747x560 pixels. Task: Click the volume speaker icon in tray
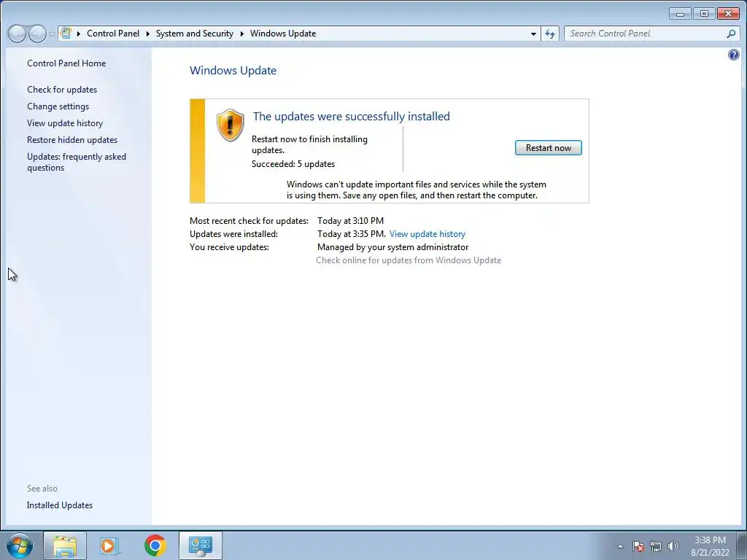point(673,546)
